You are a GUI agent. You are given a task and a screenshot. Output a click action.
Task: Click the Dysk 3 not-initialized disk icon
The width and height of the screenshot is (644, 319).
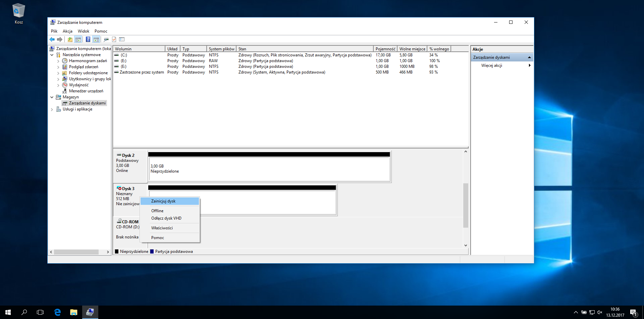click(x=119, y=188)
